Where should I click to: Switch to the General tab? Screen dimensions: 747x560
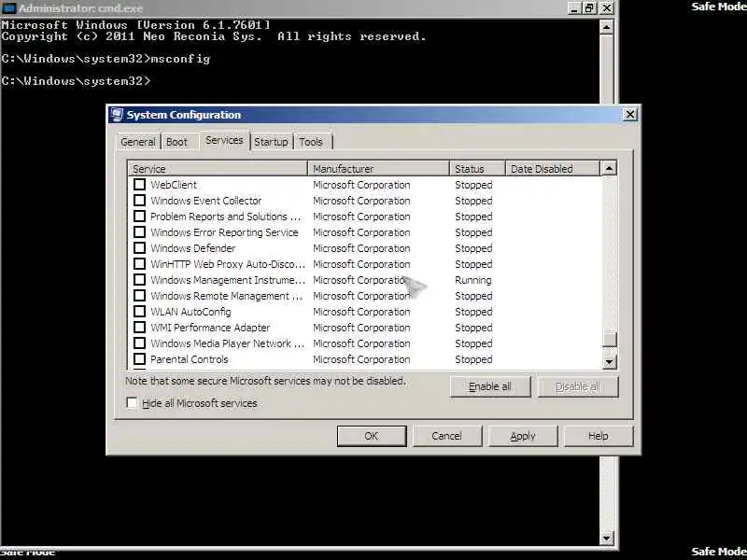point(137,142)
